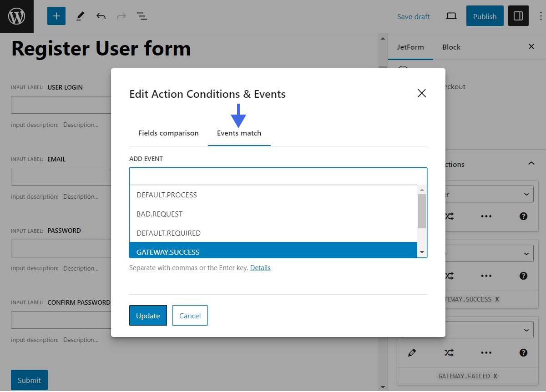This screenshot has width=546, height=392.
Task: Open the preview device options
Action: point(451,15)
